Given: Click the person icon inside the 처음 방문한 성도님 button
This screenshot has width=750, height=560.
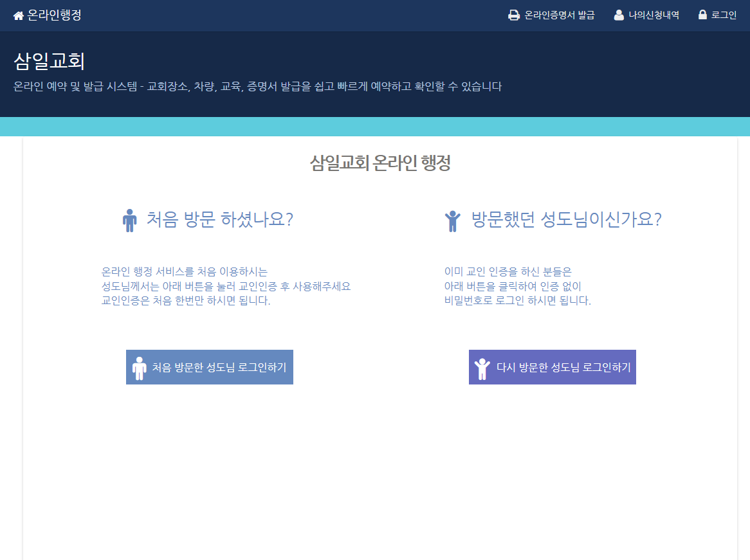Looking at the screenshot, I should (139, 368).
